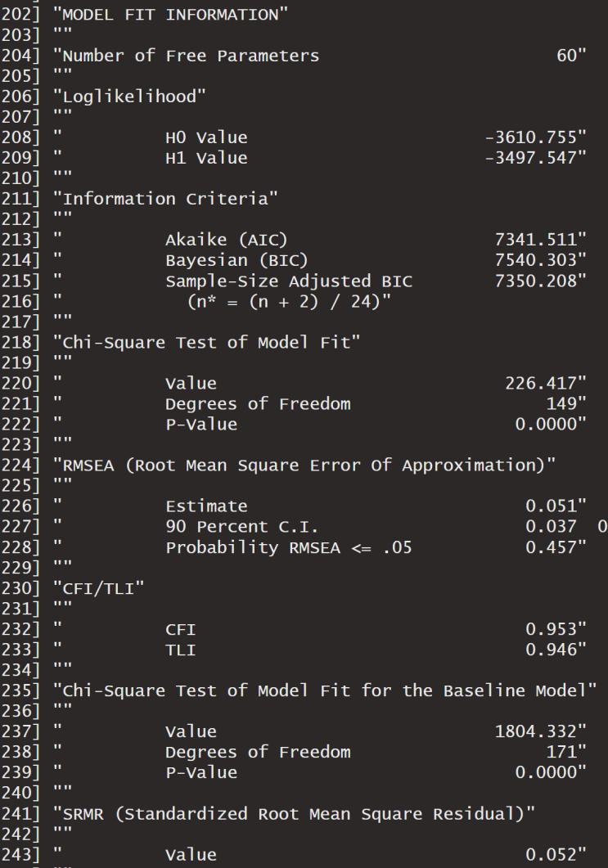Click the Akaike (AIC) value 7341.511
Screen dimensions: 608x868
[x=535, y=240]
